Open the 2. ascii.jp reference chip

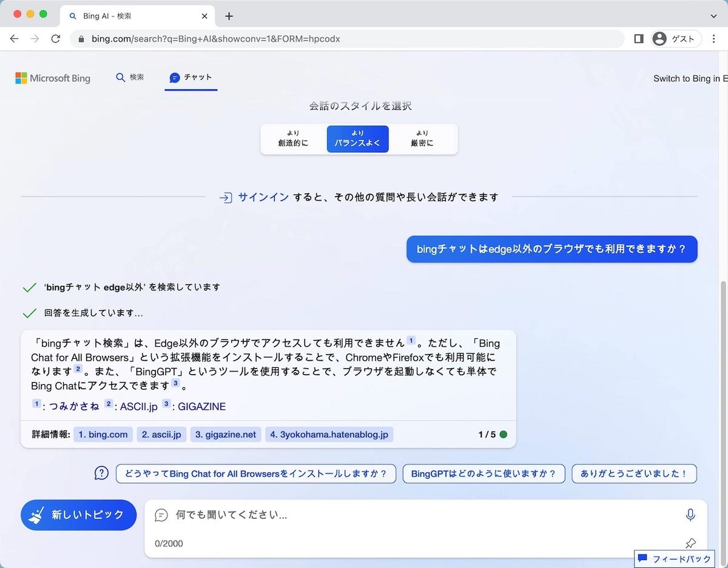coord(161,435)
